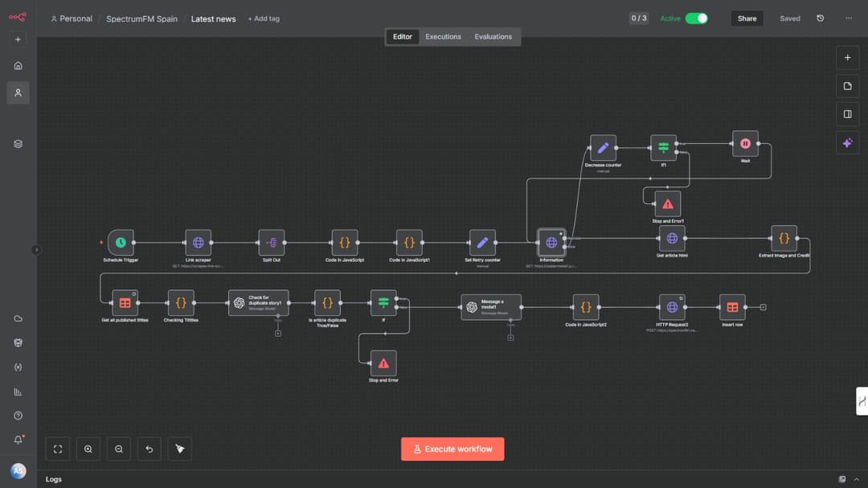Image resolution: width=868 pixels, height=488 pixels.
Task: Open the Decrease counter node
Action: [603, 148]
